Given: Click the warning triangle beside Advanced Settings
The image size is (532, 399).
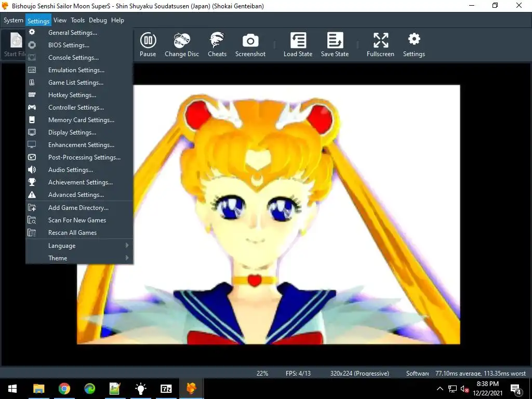Looking at the screenshot, I should [32, 195].
